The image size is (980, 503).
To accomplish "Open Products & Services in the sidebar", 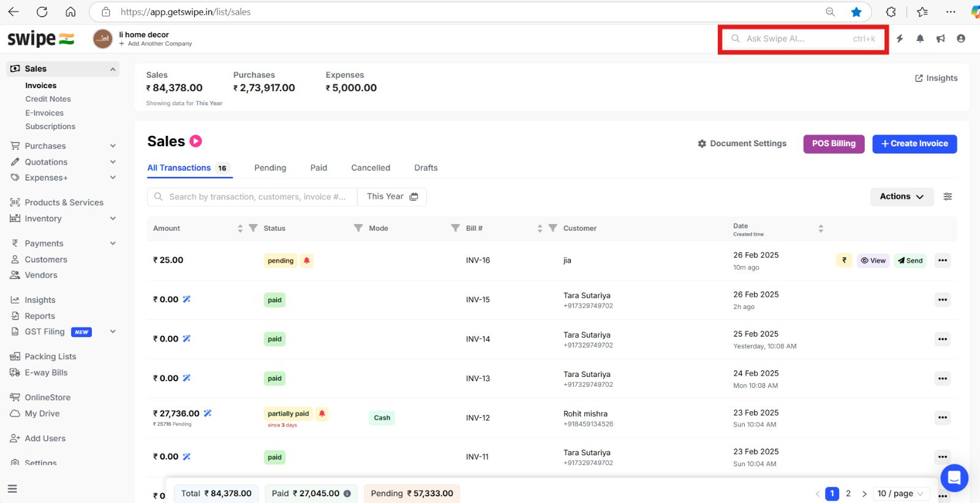I will pos(57,203).
